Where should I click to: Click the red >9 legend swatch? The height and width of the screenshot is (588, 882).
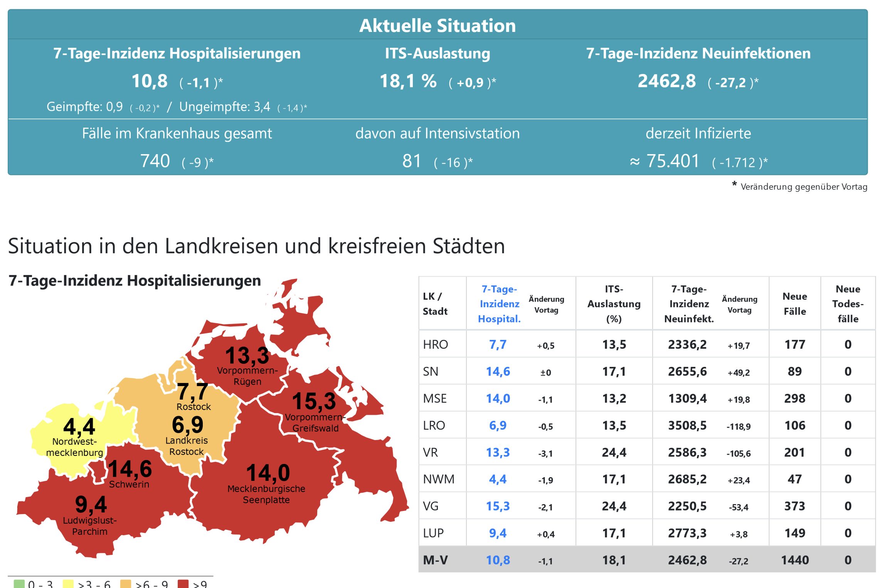(183, 584)
